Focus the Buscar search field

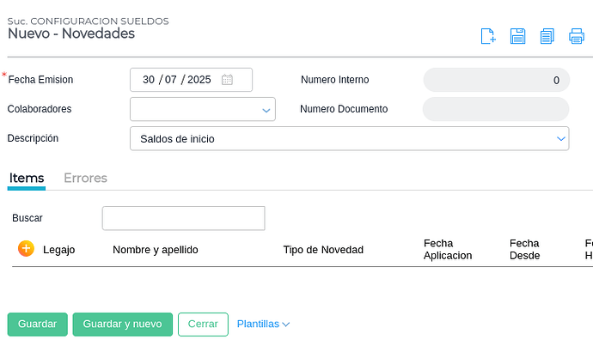click(183, 218)
